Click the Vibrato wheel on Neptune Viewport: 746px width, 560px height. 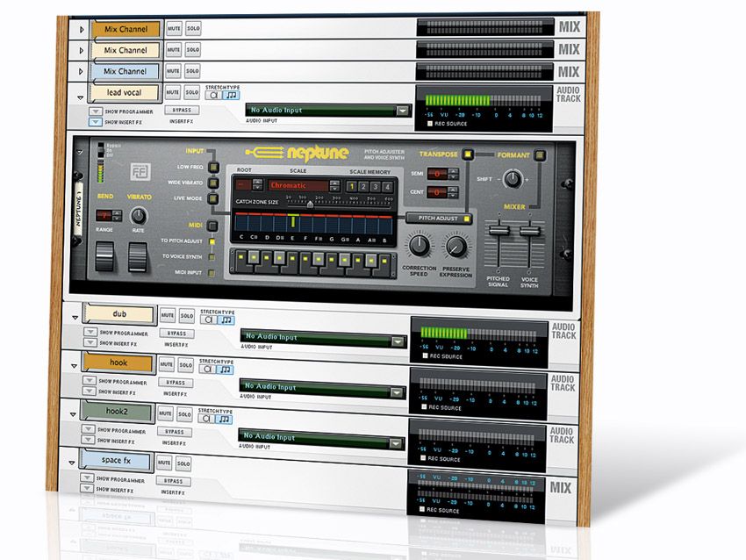pyautogui.click(x=137, y=256)
